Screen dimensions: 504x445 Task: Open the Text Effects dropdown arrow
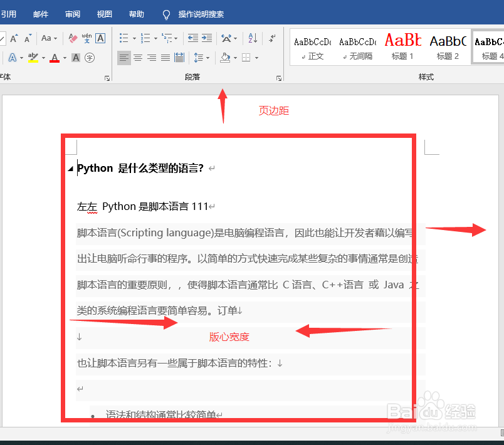21,58
